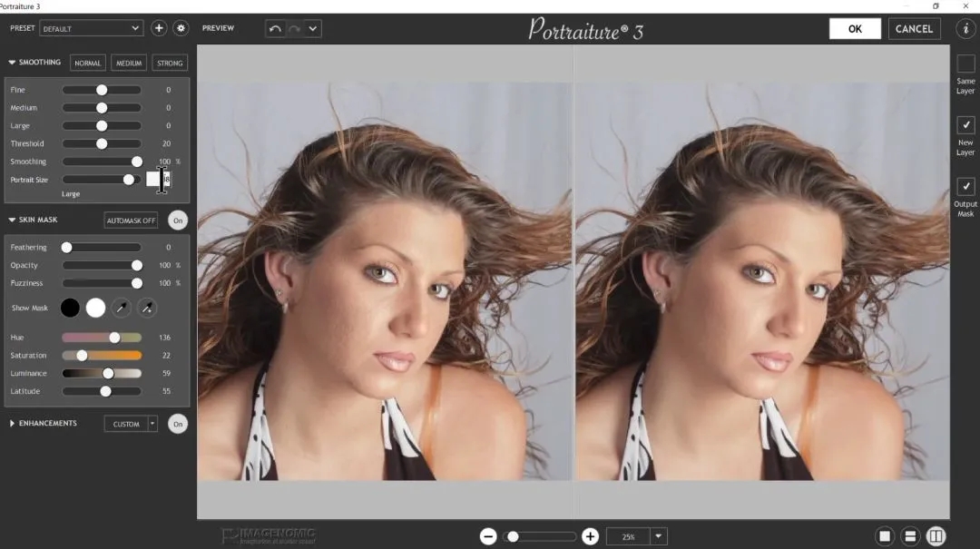Collapse the Skin Mask section
980x549 pixels.
coord(12,221)
